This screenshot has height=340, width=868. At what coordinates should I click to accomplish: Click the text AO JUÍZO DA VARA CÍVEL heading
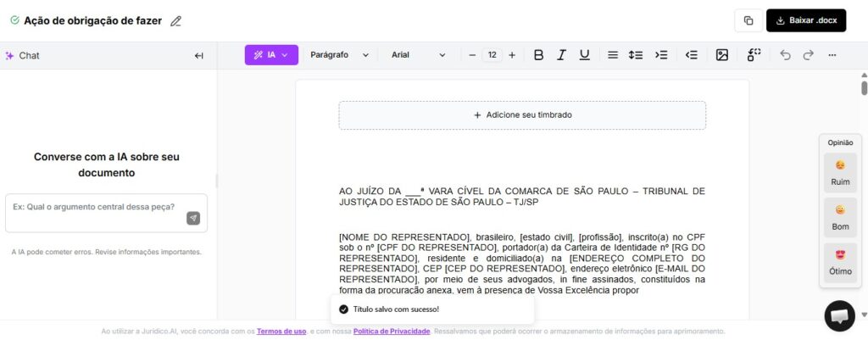click(x=522, y=197)
